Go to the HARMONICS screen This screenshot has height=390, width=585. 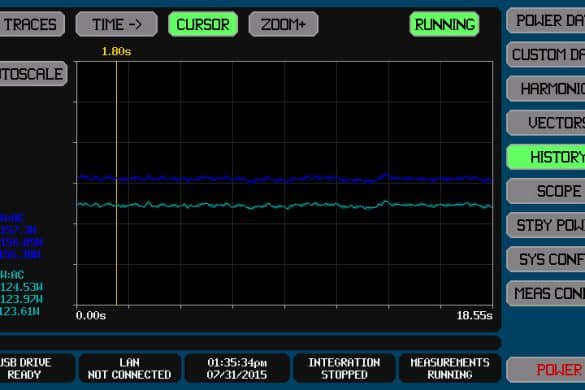pos(546,89)
